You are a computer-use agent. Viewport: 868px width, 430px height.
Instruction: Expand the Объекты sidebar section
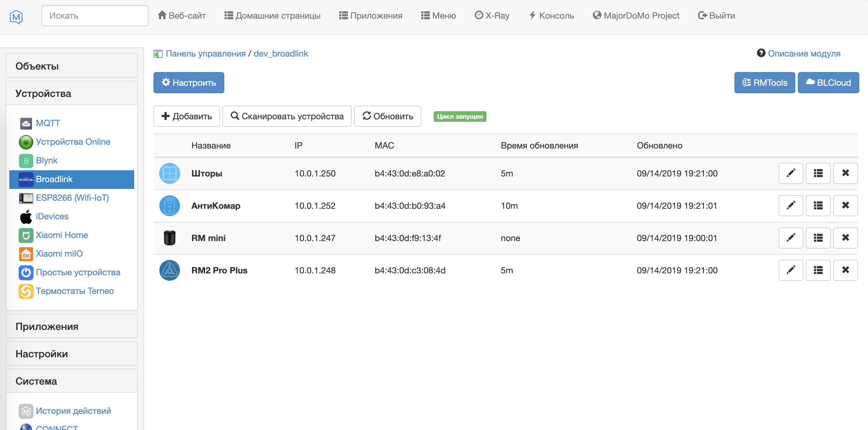[71, 66]
